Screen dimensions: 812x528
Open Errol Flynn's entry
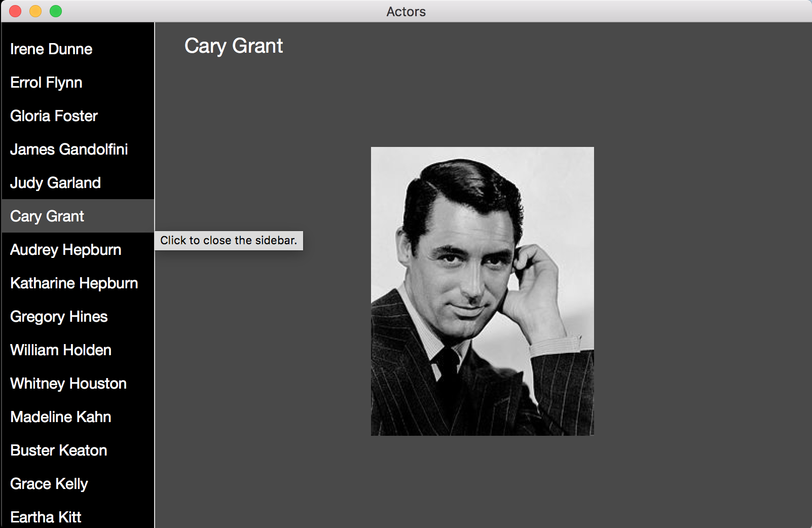point(46,83)
